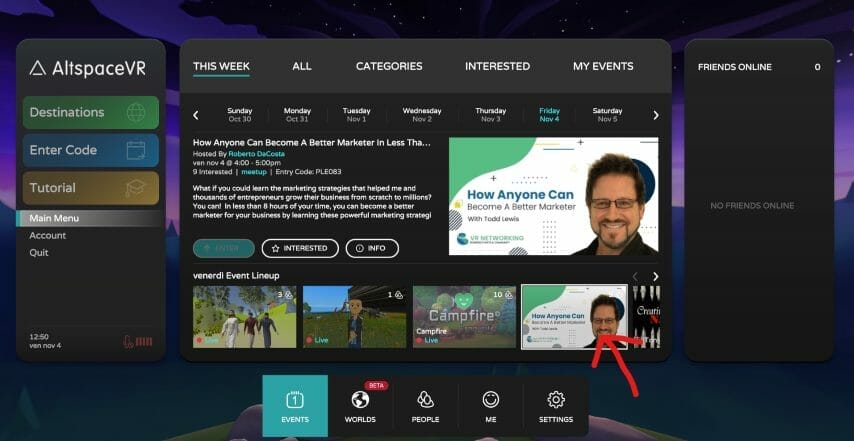Image resolution: width=854 pixels, height=441 pixels.
Task: Open the Destinations button
Action: pos(91,112)
